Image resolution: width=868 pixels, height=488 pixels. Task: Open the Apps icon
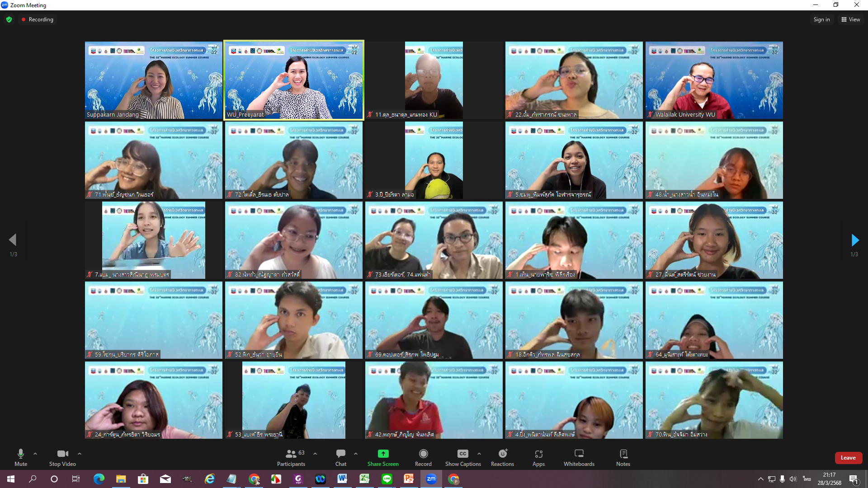[538, 454]
